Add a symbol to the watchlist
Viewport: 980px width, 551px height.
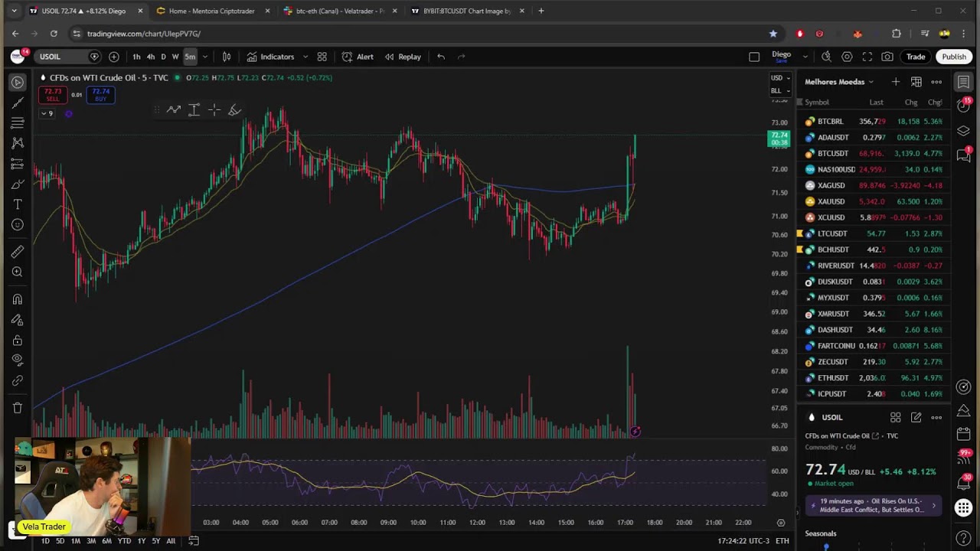(895, 82)
